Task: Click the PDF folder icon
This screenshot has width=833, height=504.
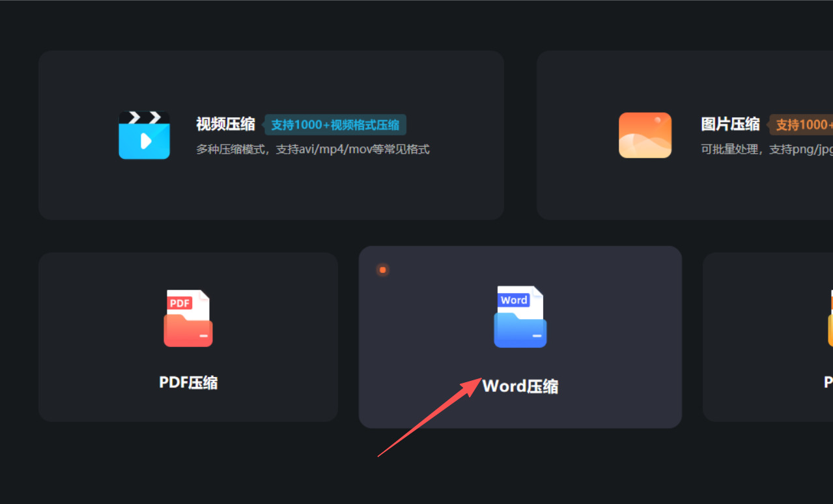Action: pos(188,318)
